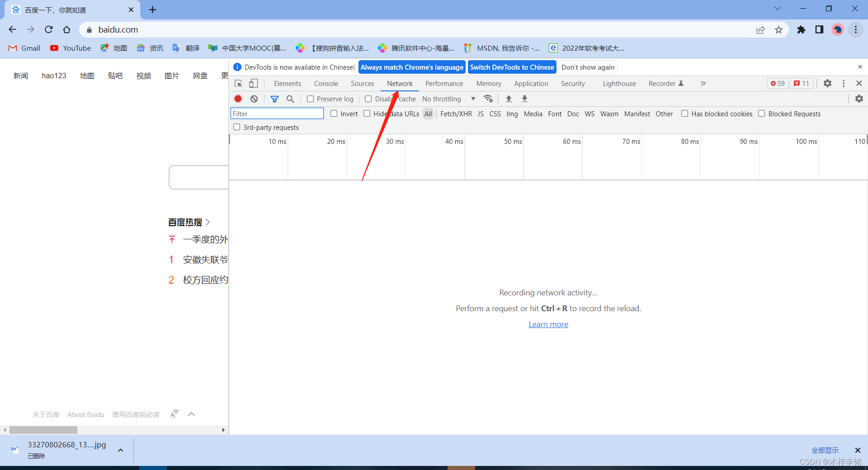The image size is (868, 470).
Task: Open the YouTube bookmark
Action: (x=71, y=48)
